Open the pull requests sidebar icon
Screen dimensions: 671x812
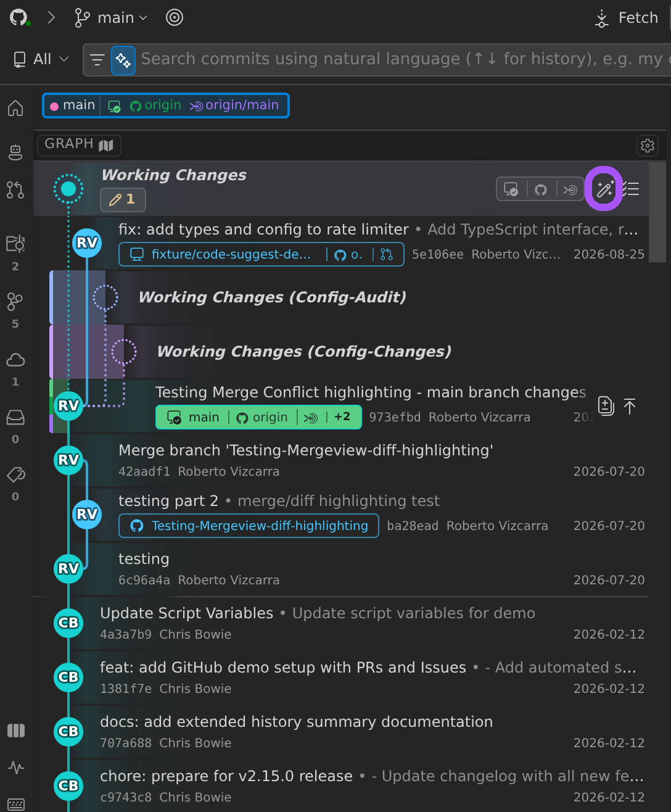pos(15,190)
